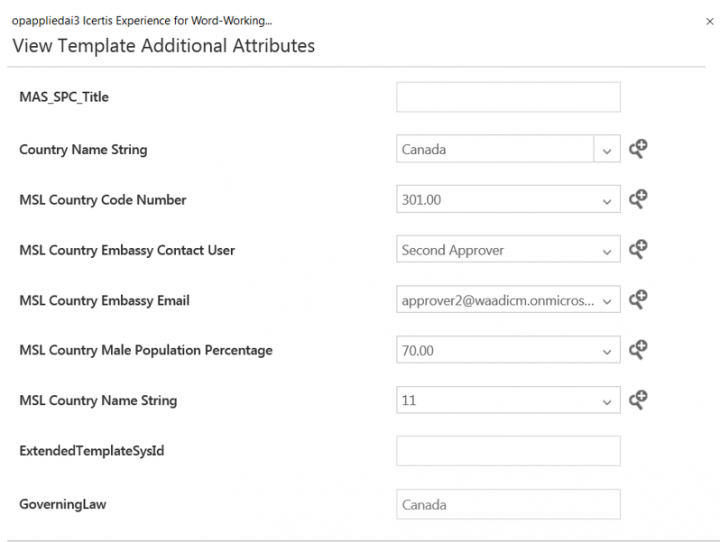Close the View Template Additional Attributes pane
This screenshot has height=542, width=720.
[709, 21]
